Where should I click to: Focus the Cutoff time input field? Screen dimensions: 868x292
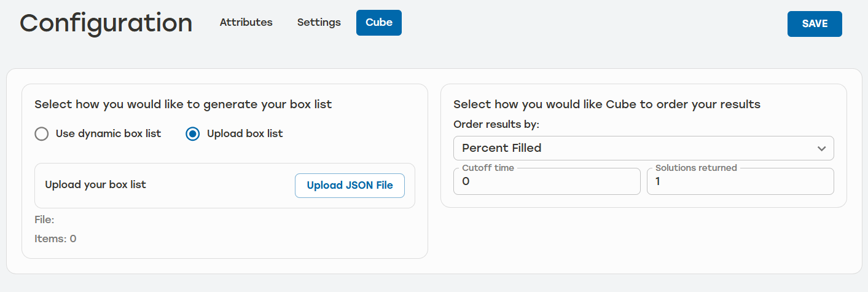[547, 181]
